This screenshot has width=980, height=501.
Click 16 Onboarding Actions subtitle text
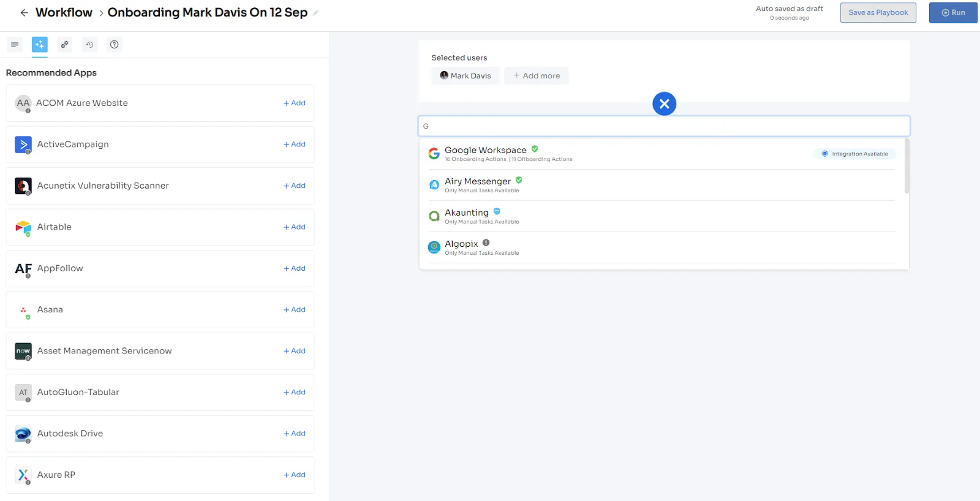pyautogui.click(x=475, y=159)
